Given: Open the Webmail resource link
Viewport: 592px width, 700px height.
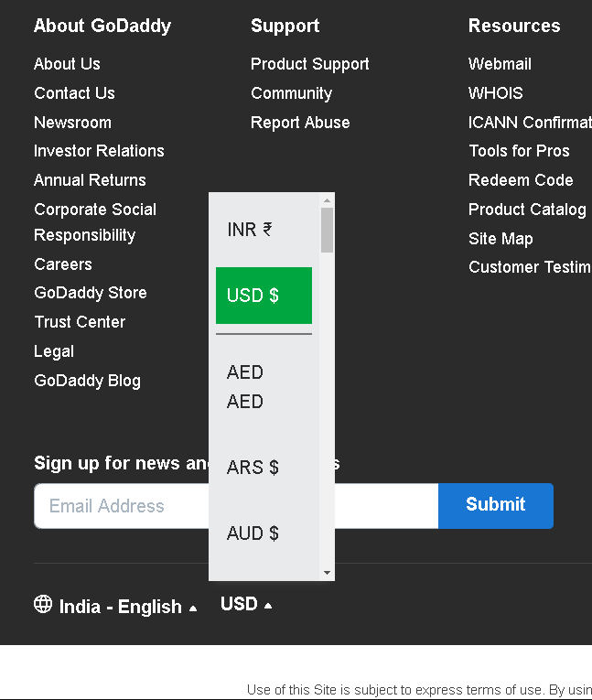Looking at the screenshot, I should point(500,64).
